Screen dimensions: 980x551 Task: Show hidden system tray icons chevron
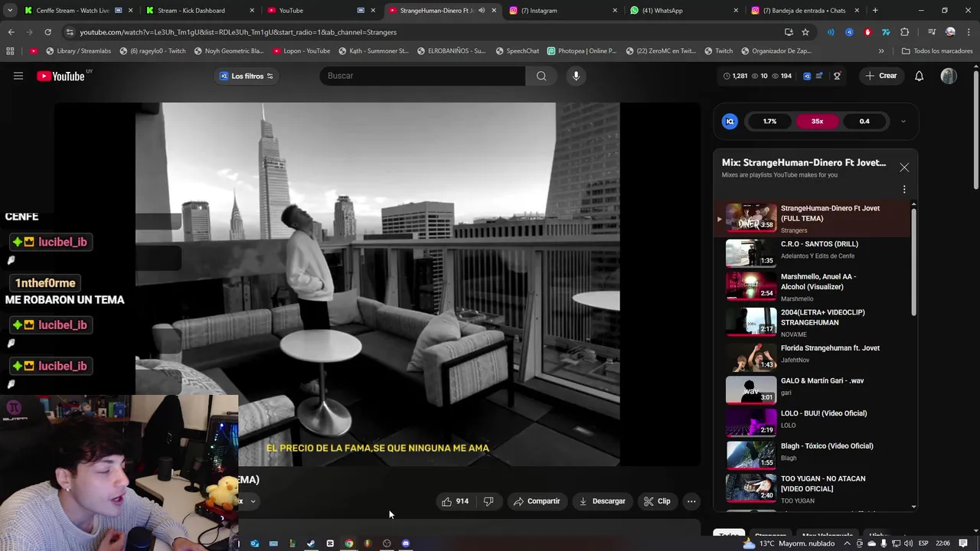coord(848,543)
